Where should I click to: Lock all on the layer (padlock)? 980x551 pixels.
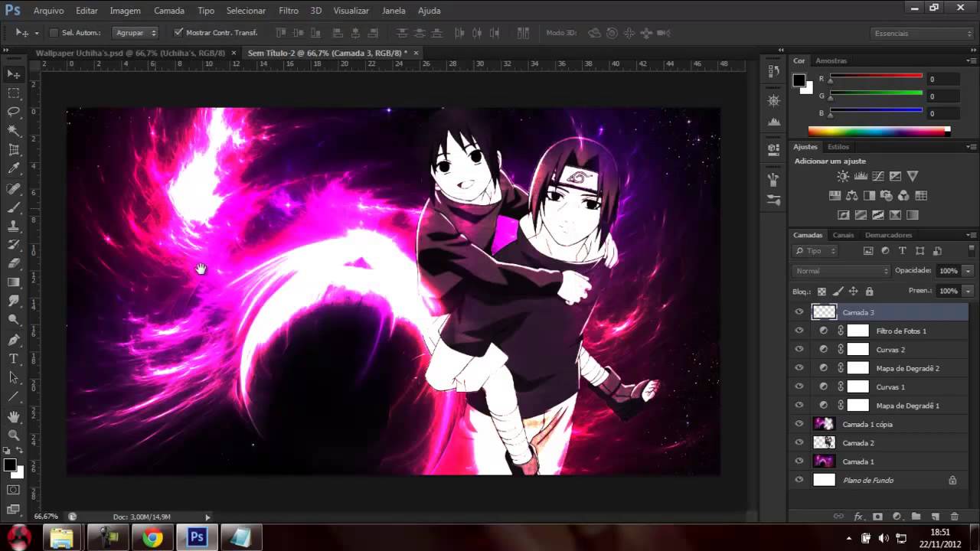pos(869,292)
